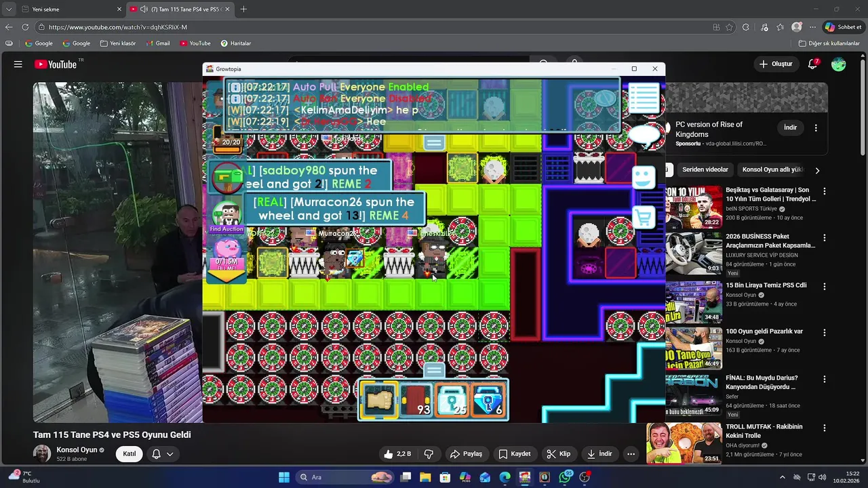Open options for the 100 Oyun geldi video
The height and width of the screenshot is (488, 868).
click(825, 333)
